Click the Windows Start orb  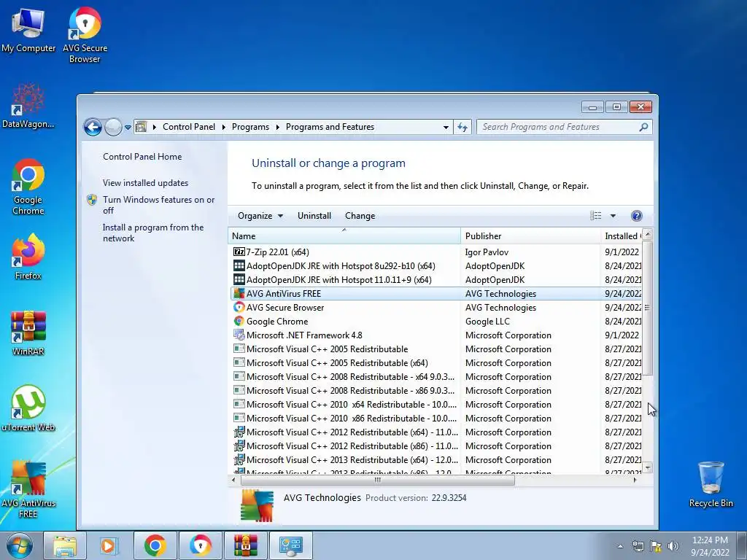pos(19,545)
